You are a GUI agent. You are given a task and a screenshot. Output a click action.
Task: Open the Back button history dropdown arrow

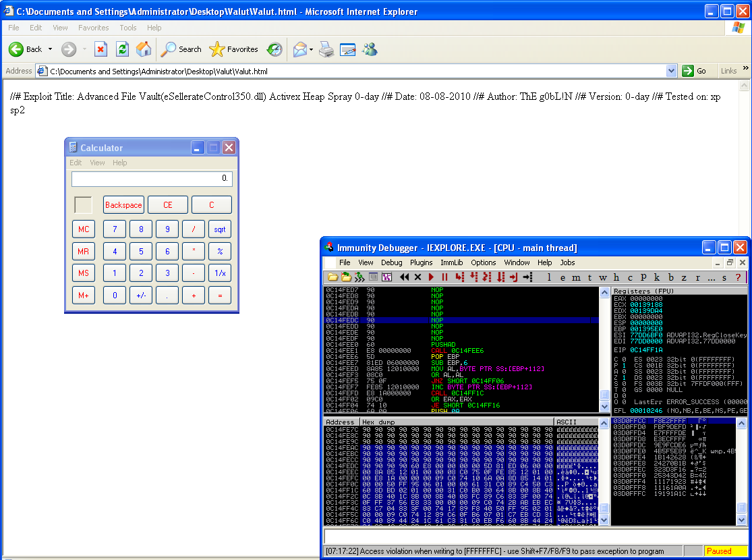click(x=50, y=49)
